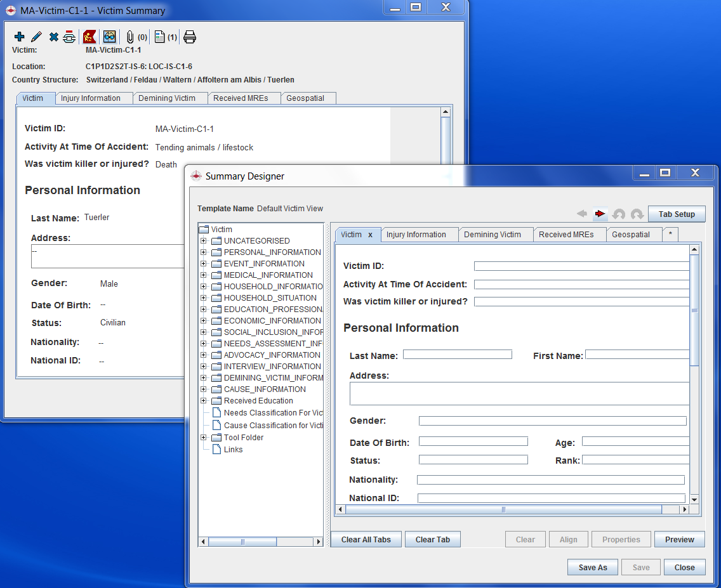721x588 pixels.
Task: Expand the MEDICAL_INFORMATION folder node
Action: (x=204, y=275)
